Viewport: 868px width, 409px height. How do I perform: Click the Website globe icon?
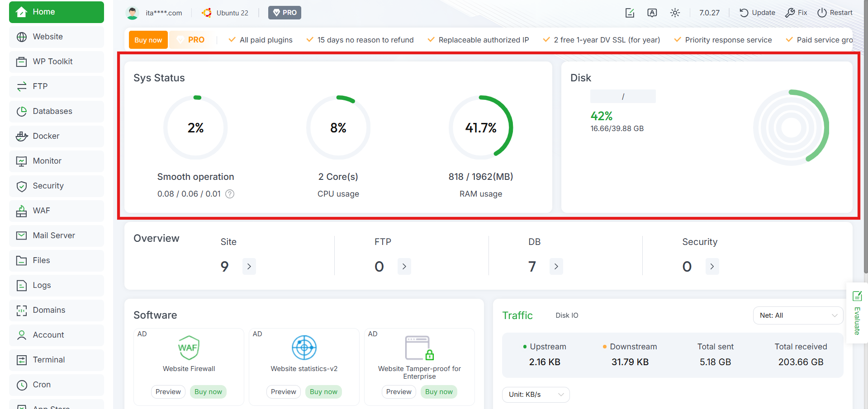[x=21, y=37]
